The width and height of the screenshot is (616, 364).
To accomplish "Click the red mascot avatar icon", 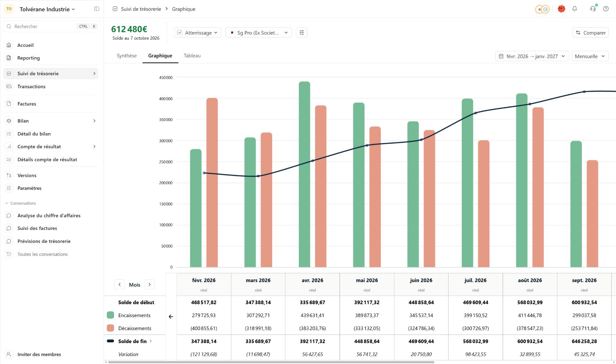I will [561, 9].
